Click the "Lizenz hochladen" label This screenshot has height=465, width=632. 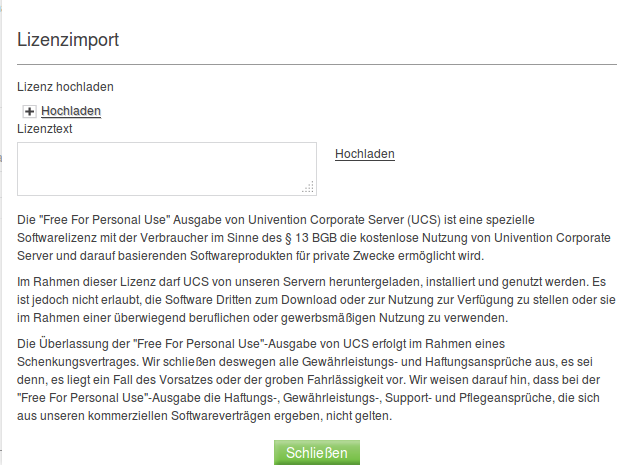pos(65,87)
